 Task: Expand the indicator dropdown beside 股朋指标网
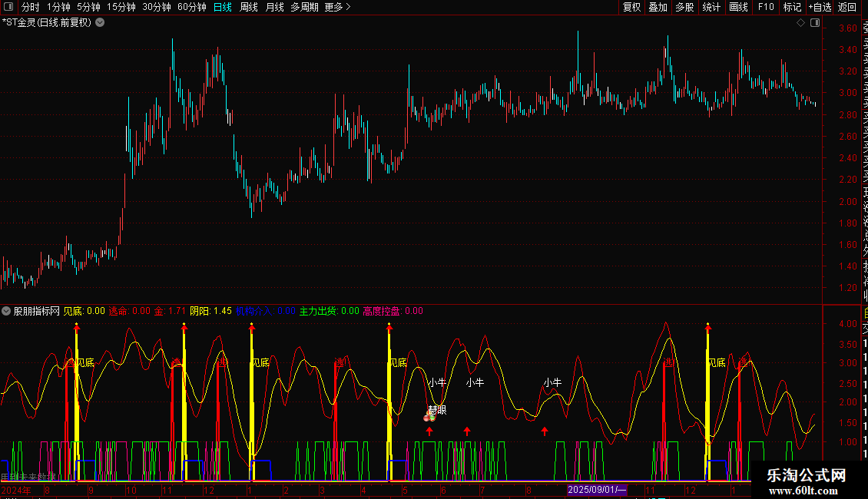click(6, 311)
